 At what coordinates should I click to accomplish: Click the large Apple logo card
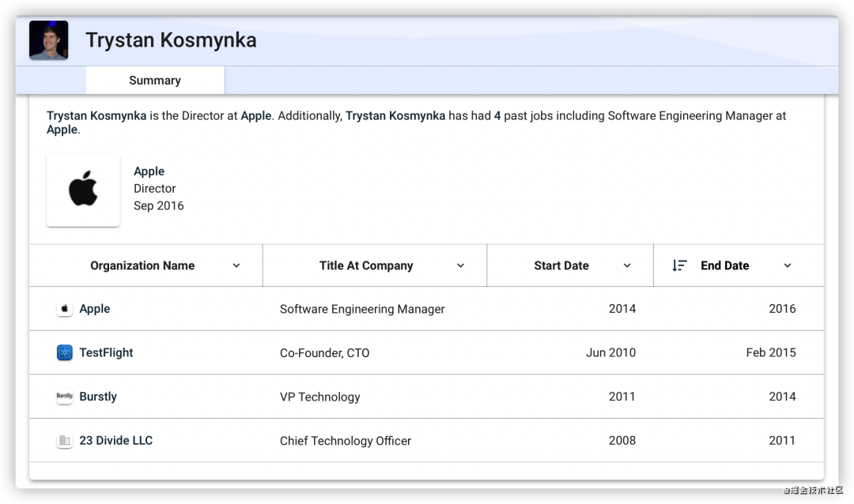[83, 190]
